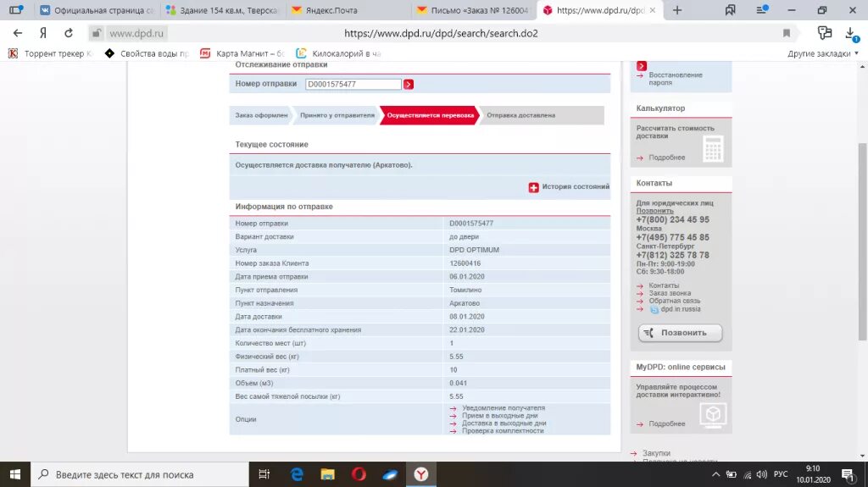Launch Edge from taskbar

[x=297, y=474]
